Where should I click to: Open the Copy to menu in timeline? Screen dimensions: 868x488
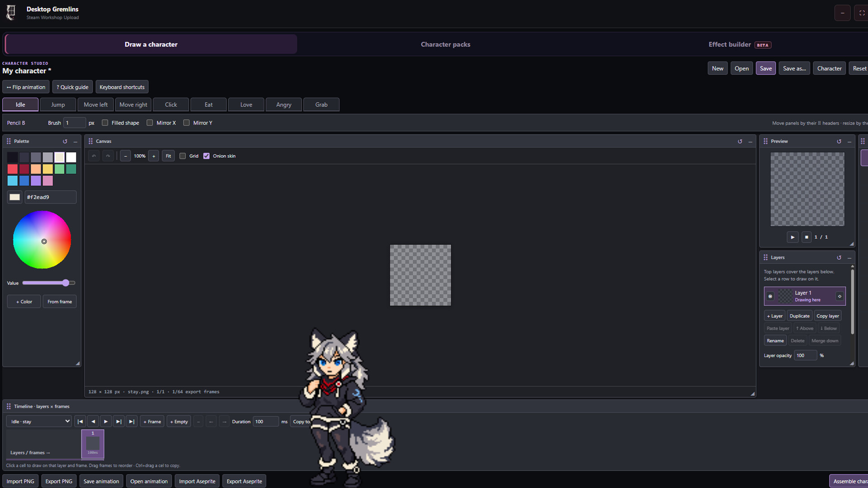[x=301, y=422]
